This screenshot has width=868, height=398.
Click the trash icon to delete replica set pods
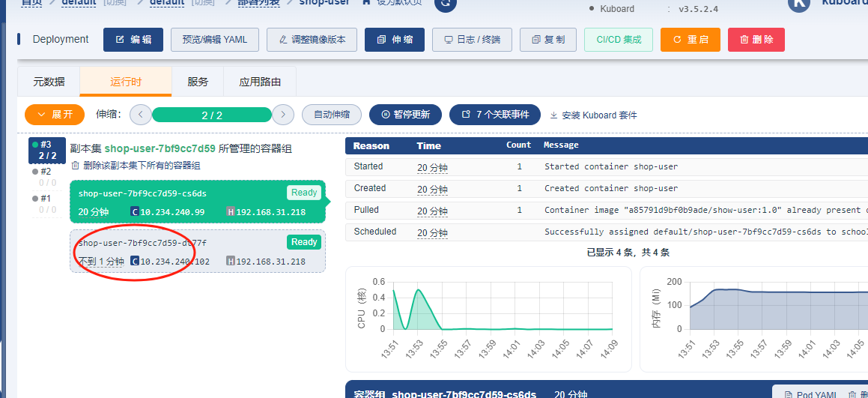point(75,166)
